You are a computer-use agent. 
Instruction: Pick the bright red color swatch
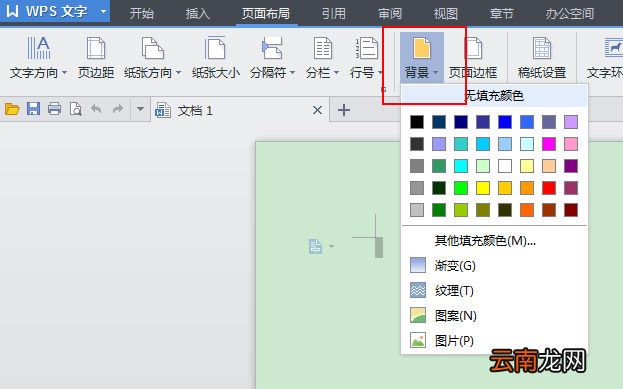pyautogui.click(x=549, y=188)
